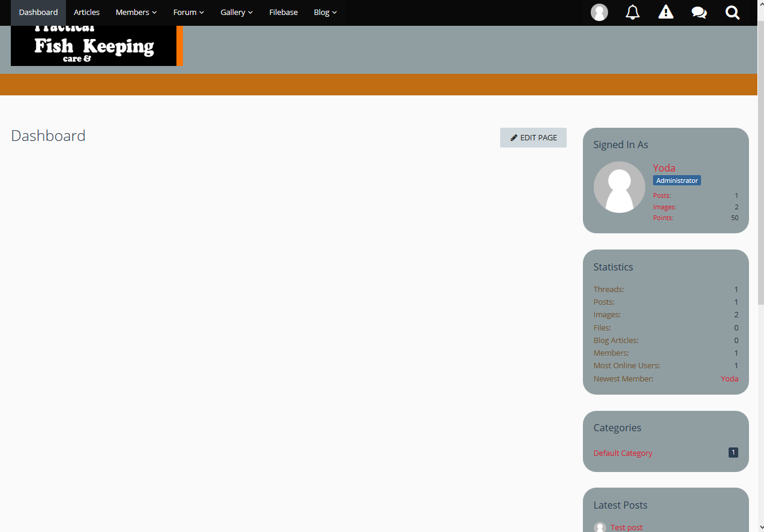764x532 pixels.
Task: Go to the Articles page
Action: click(x=87, y=13)
